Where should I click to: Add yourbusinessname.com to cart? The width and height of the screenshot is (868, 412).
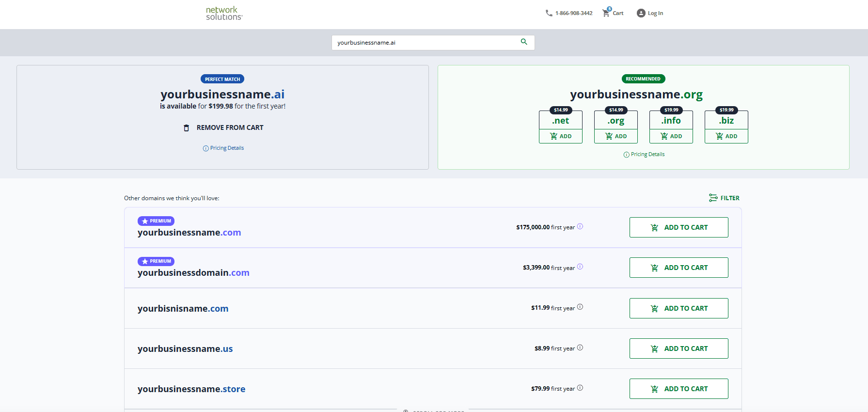(x=679, y=227)
